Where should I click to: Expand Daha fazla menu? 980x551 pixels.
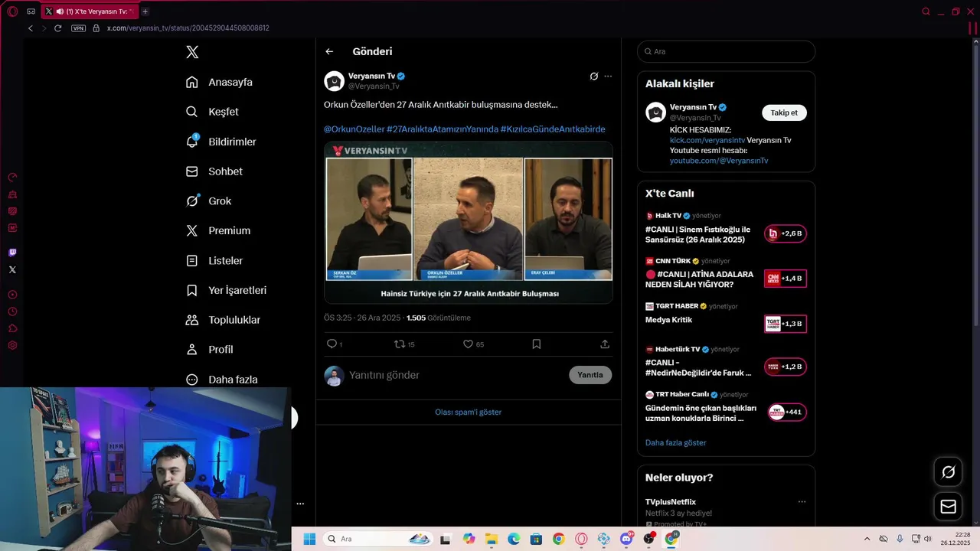(222, 379)
